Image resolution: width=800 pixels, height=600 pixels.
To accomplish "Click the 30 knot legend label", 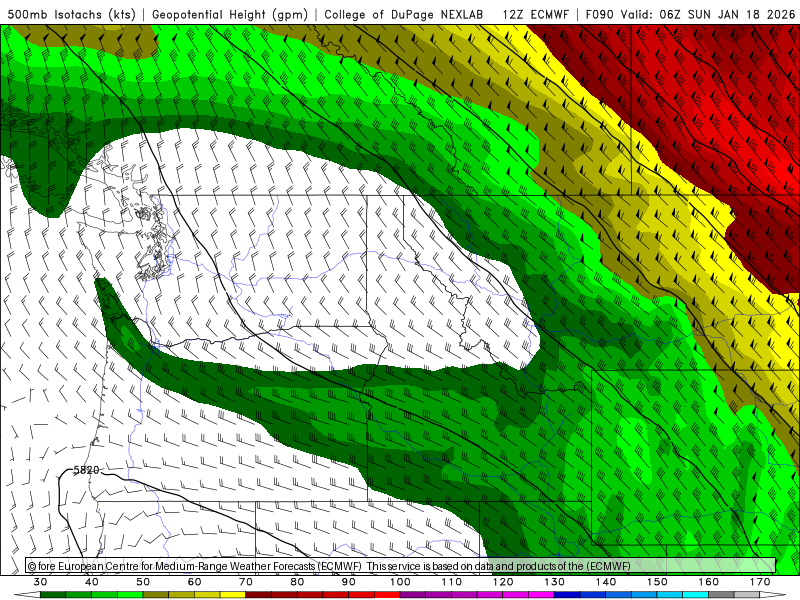I will click(x=40, y=582).
